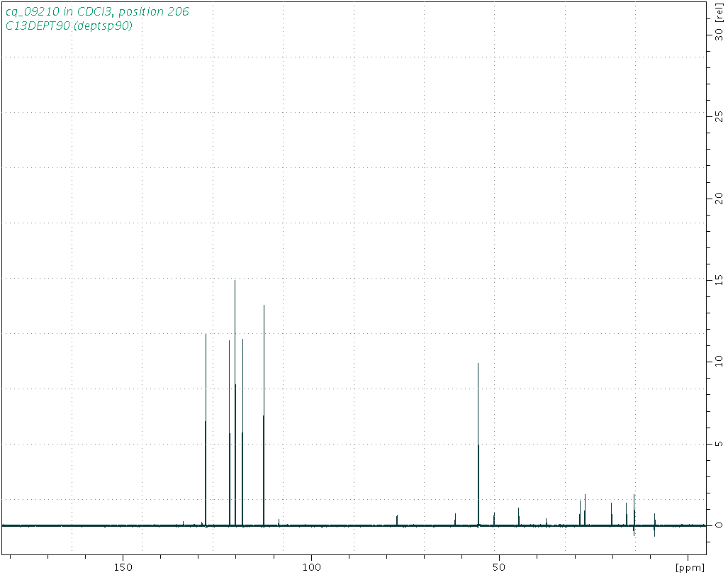Select the peak near 112 ppm
This screenshot has height=575, width=728.
pyautogui.click(x=264, y=415)
